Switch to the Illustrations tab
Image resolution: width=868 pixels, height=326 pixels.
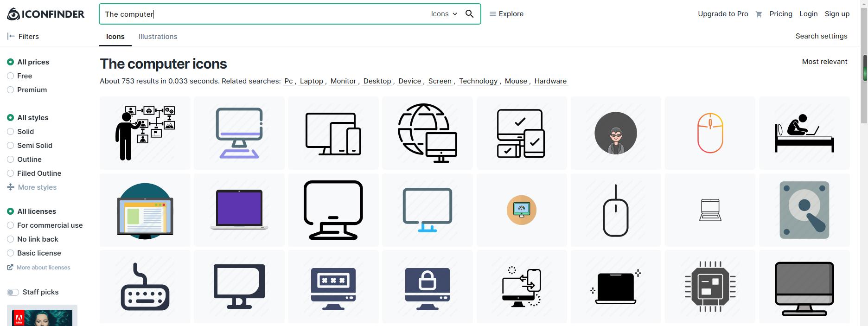click(x=158, y=37)
